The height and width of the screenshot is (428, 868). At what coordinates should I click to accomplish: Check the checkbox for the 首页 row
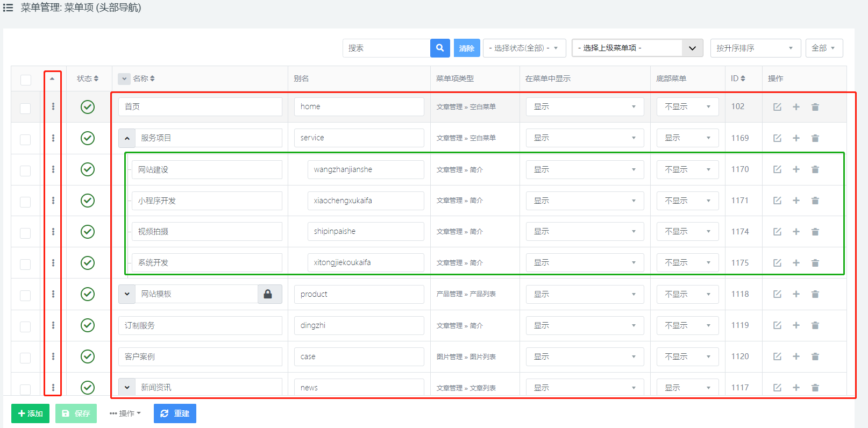click(25, 108)
